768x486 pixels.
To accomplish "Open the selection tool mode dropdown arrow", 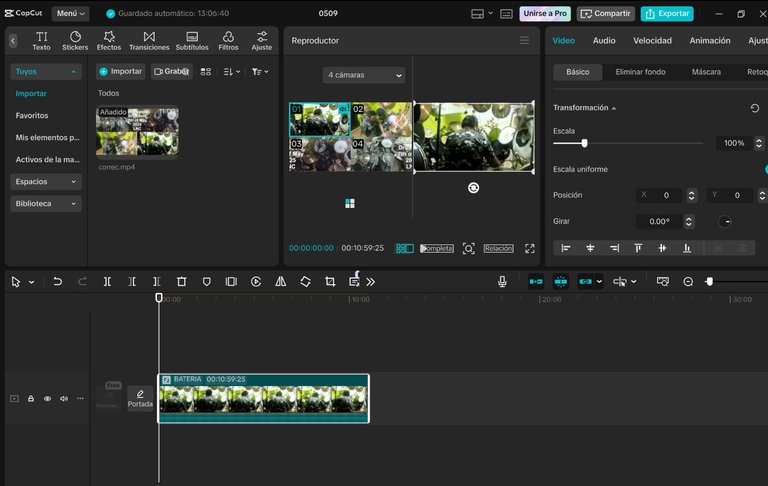I will click(32, 282).
